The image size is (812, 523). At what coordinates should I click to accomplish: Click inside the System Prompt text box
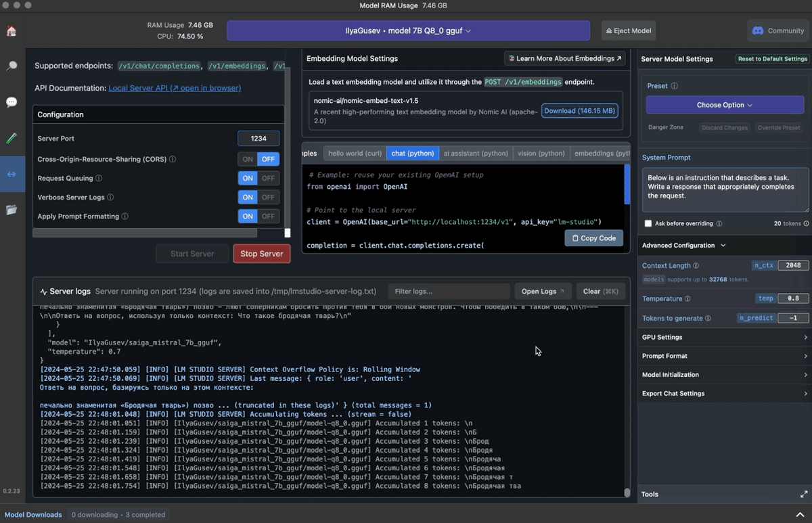pos(725,189)
